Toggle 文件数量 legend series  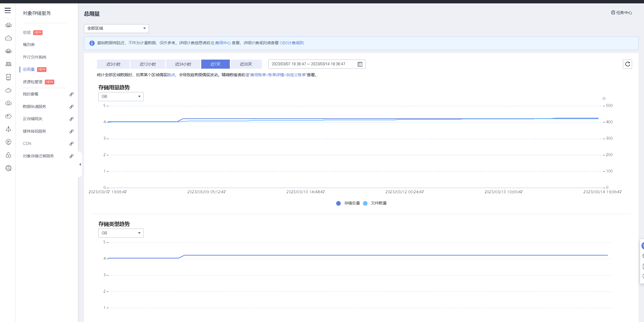point(375,203)
